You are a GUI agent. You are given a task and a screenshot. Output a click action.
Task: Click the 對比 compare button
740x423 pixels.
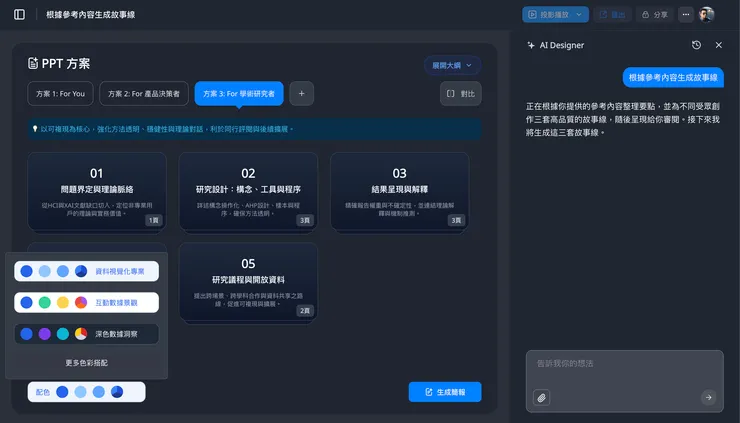click(x=461, y=93)
